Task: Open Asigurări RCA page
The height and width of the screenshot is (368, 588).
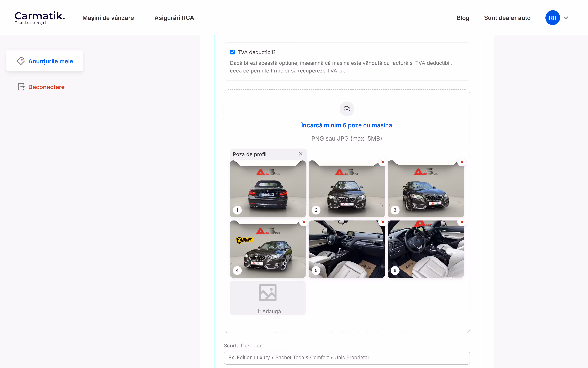Action: point(174,18)
